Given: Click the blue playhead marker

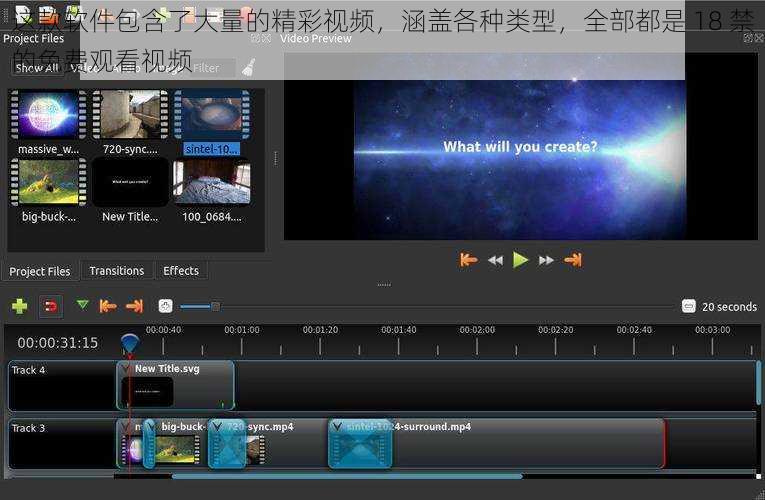Looking at the screenshot, I should click(x=129, y=344).
